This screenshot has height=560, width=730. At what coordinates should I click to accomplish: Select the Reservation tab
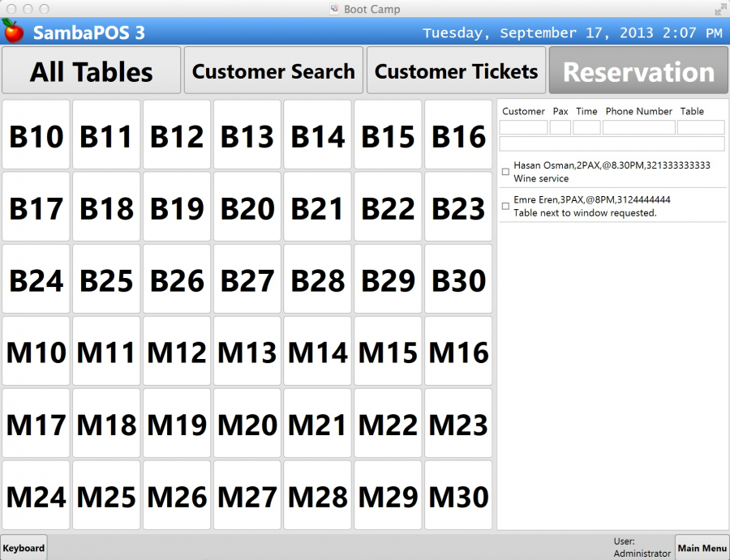click(x=638, y=71)
